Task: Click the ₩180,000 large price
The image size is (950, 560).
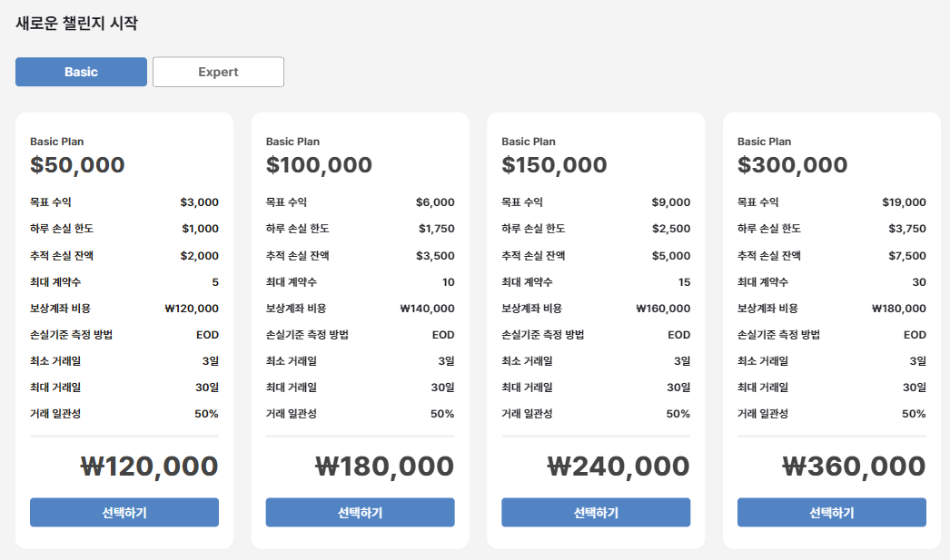Action: [x=384, y=467]
